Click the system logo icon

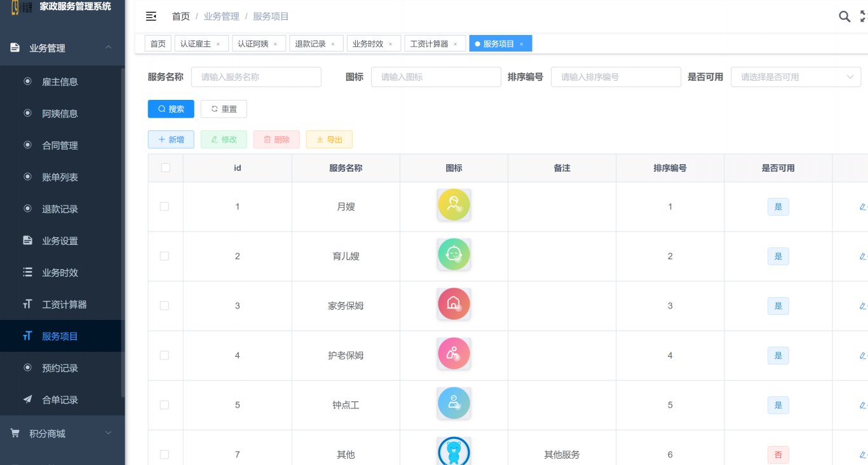(x=21, y=7)
